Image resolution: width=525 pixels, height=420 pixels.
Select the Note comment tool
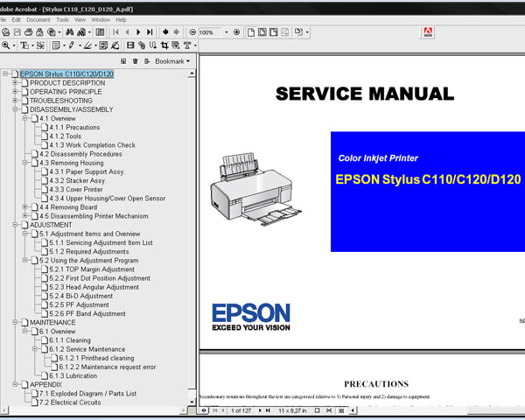pyautogui.click(x=56, y=45)
